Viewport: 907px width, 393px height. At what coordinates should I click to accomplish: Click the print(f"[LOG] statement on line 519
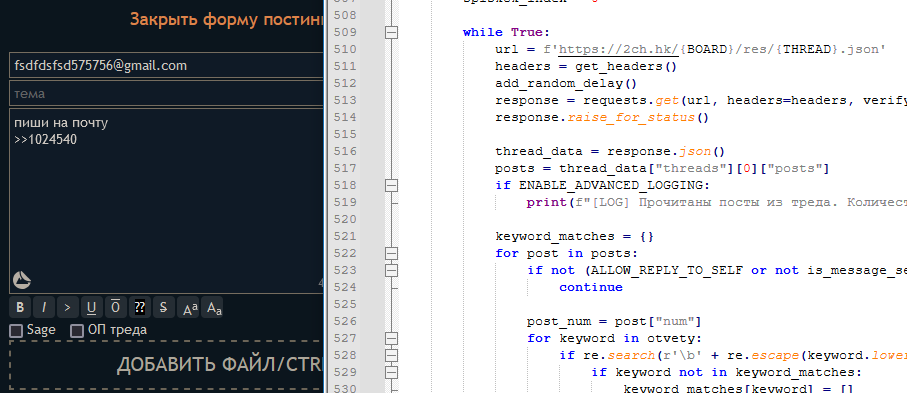pyautogui.click(x=717, y=203)
